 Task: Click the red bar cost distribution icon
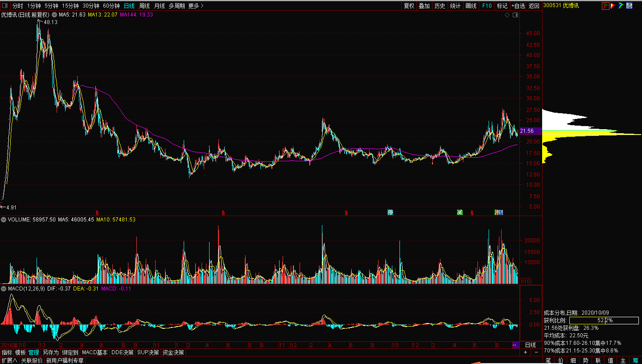(605, 6)
